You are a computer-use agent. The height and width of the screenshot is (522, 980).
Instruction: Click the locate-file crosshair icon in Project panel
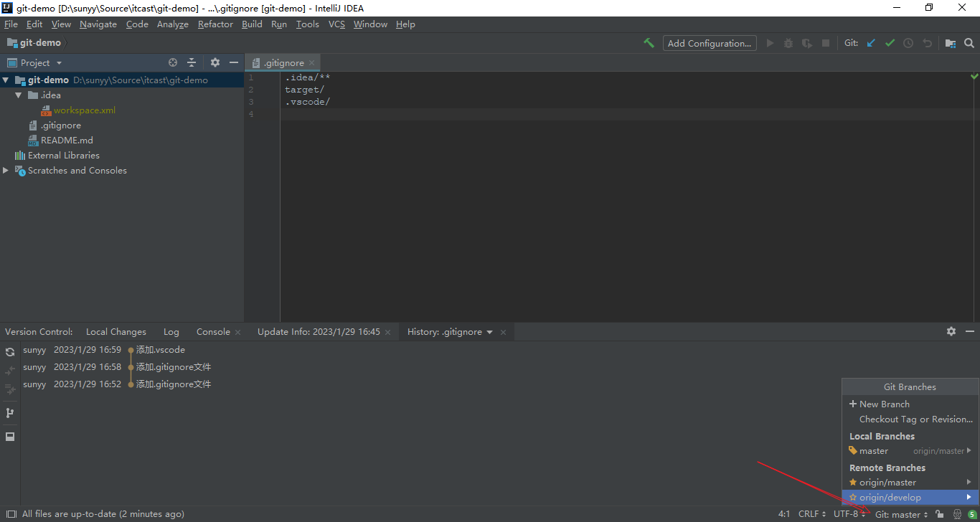pyautogui.click(x=173, y=62)
